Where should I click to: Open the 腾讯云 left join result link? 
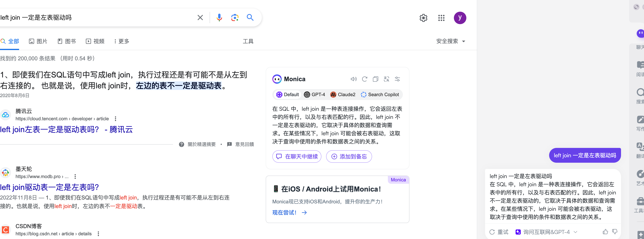coord(66,130)
